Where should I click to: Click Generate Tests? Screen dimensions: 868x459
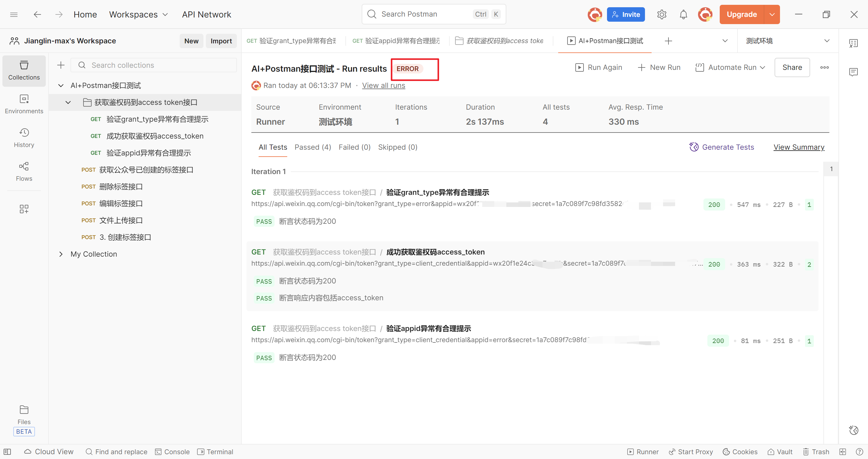722,147
